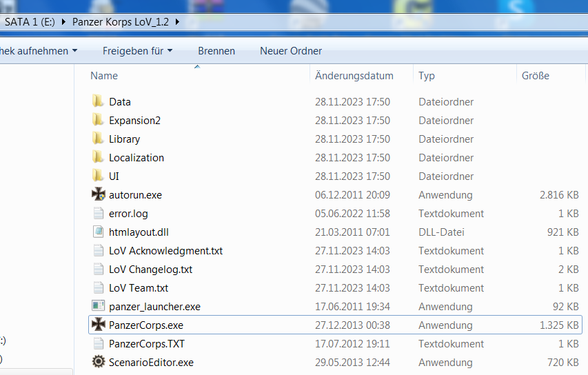The height and width of the screenshot is (375, 588).
Task: Click the LoV Changelog.txt file icon
Action: pyautogui.click(x=99, y=269)
